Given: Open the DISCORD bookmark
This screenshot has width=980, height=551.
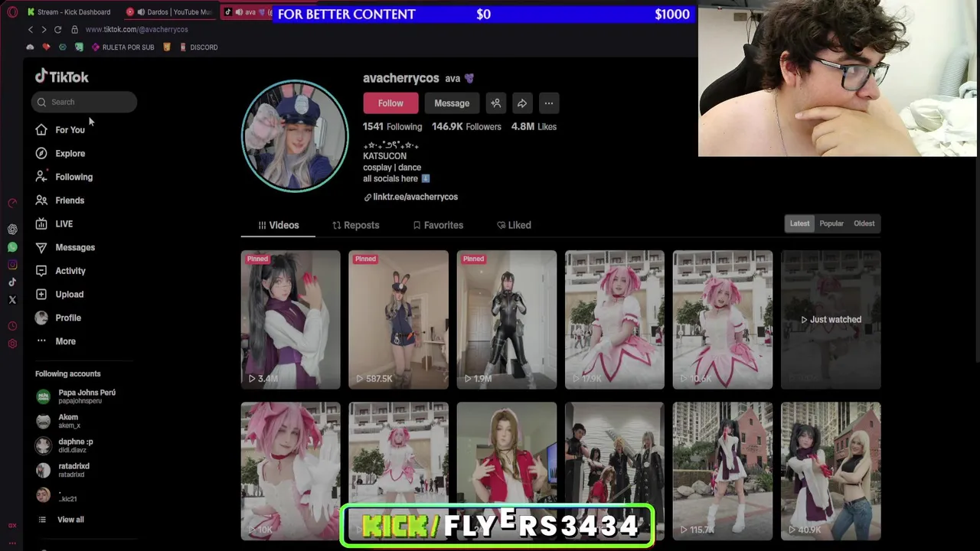Looking at the screenshot, I should (198, 47).
